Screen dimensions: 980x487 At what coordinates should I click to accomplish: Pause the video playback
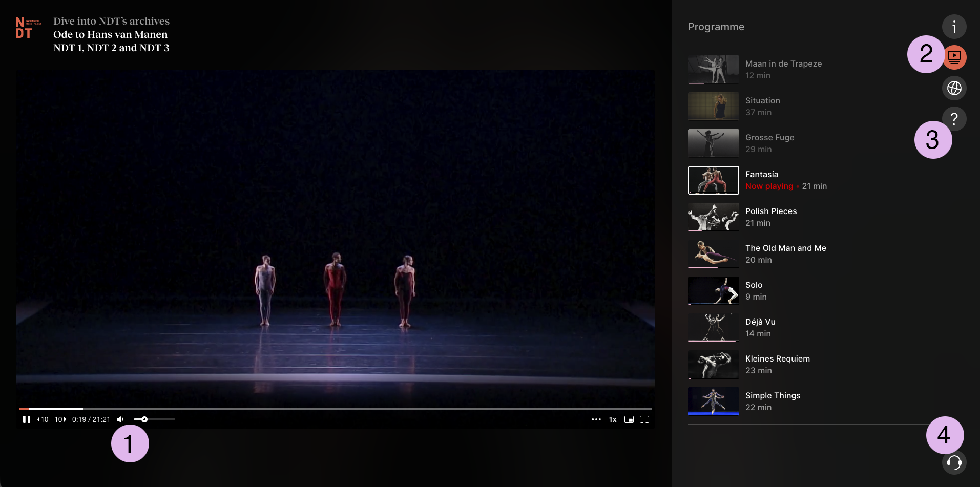(27, 419)
